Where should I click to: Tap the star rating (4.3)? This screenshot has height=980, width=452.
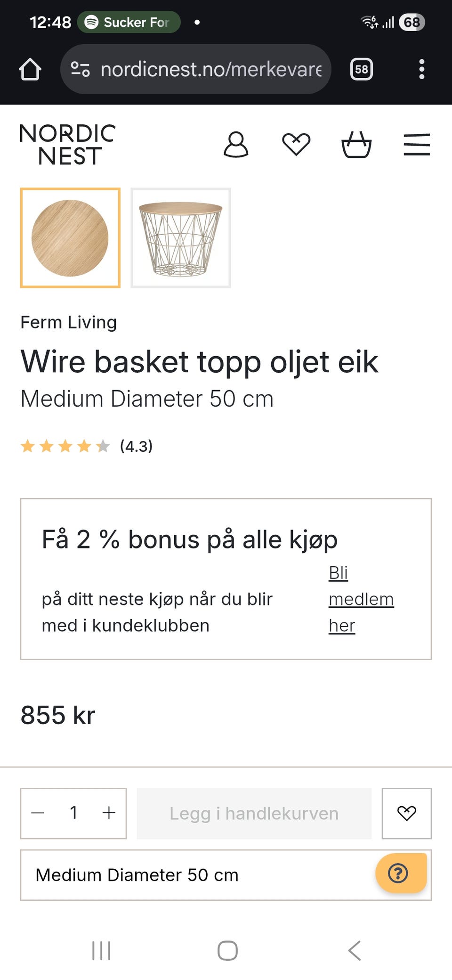(86, 446)
